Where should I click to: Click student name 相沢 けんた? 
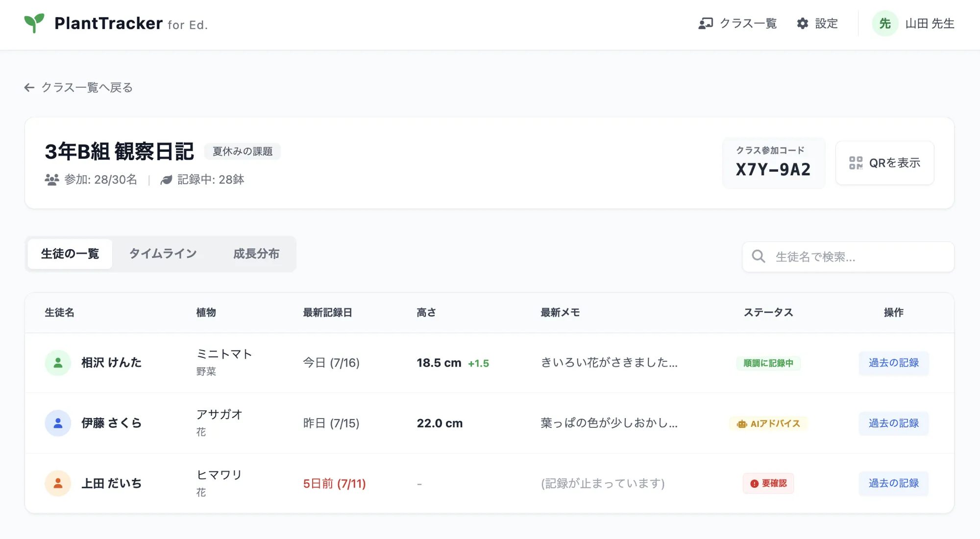(111, 363)
